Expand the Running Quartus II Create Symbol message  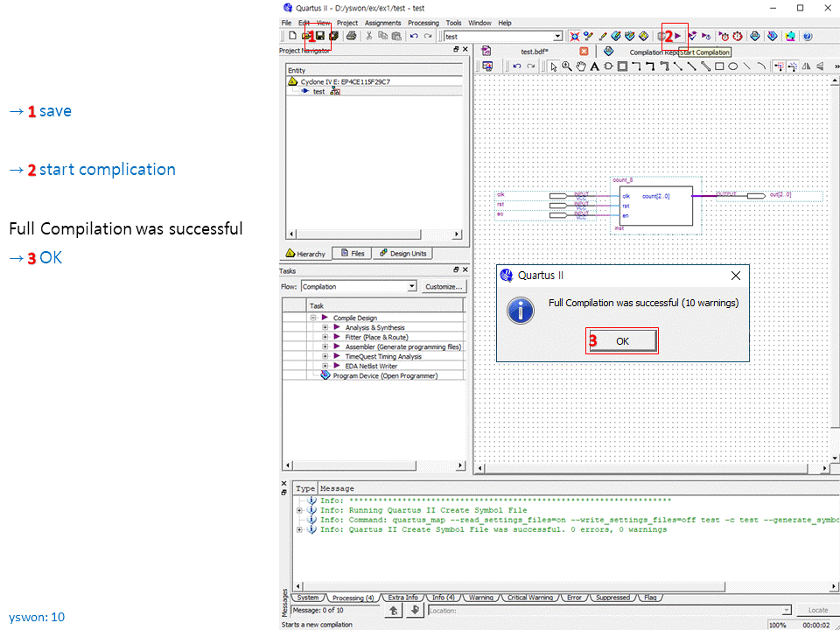pos(299,510)
